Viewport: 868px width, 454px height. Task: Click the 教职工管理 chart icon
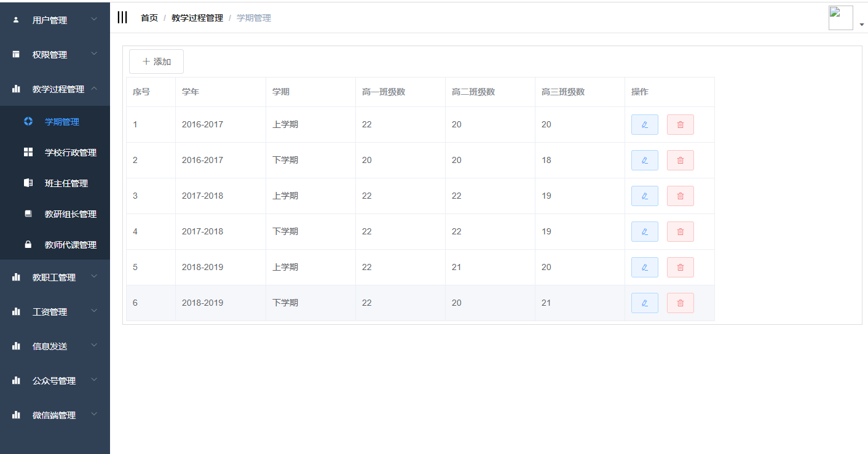(16, 277)
